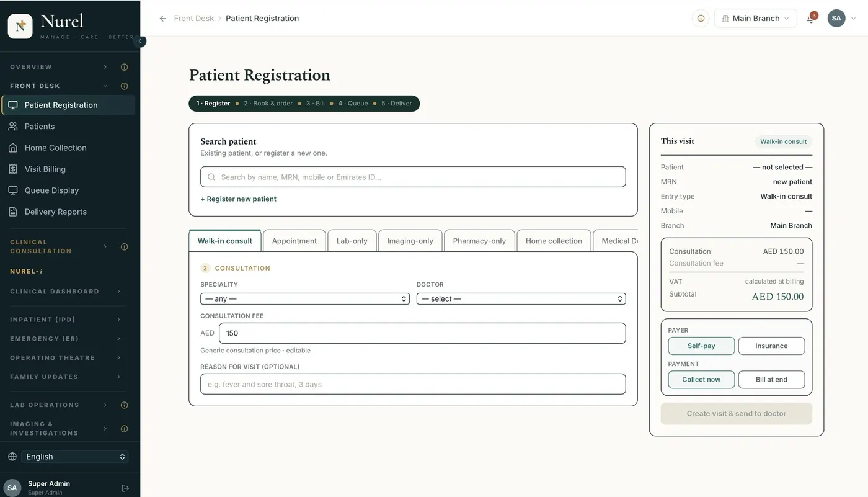Open notifications bell with badge
This screenshot has width=868, height=497.
[x=810, y=19]
